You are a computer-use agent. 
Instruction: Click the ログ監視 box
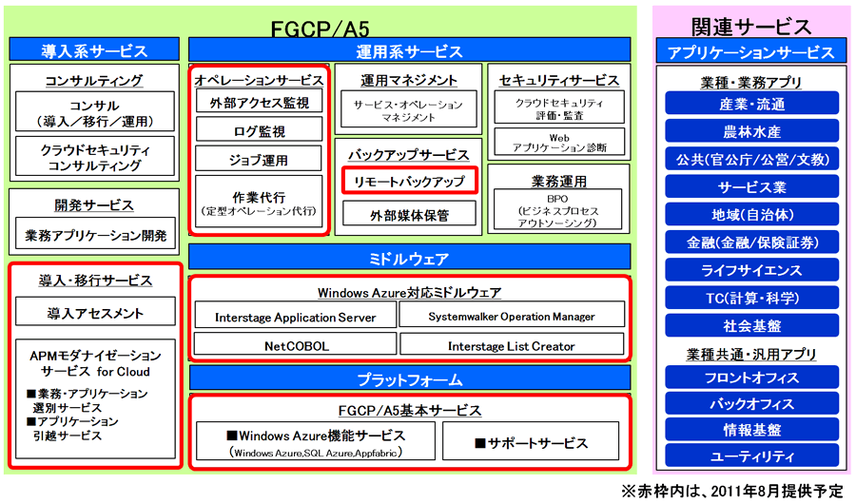[x=260, y=131]
